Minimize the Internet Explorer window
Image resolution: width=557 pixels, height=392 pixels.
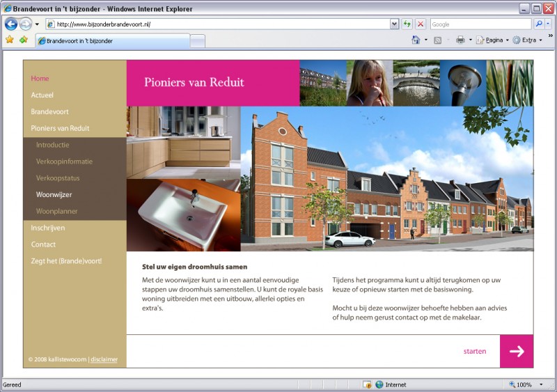pos(525,8)
